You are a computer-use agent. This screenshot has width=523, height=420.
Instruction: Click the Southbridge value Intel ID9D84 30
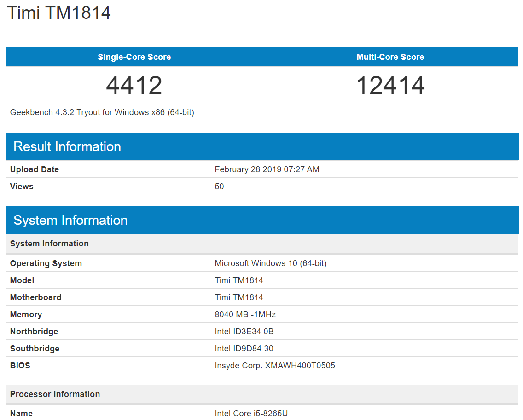[x=244, y=349]
